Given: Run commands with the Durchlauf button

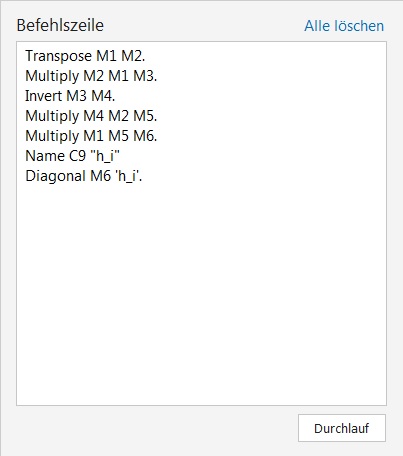Looking at the screenshot, I should click(342, 428).
